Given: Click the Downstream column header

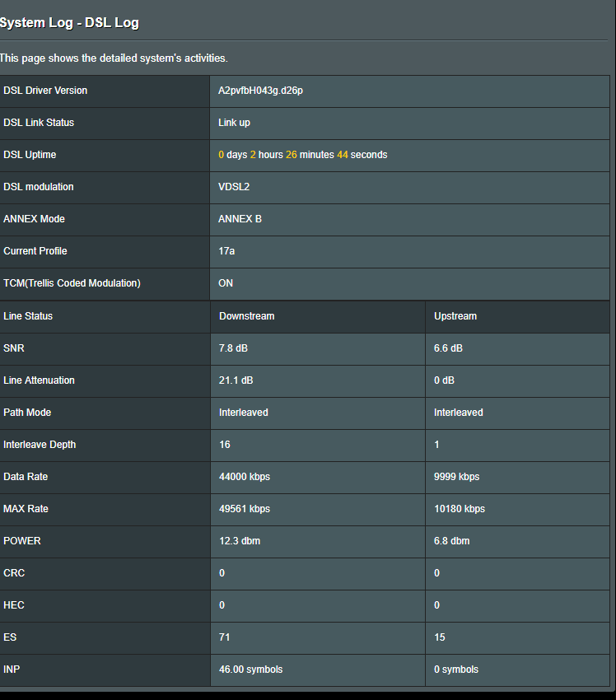Looking at the screenshot, I should 246,316.
